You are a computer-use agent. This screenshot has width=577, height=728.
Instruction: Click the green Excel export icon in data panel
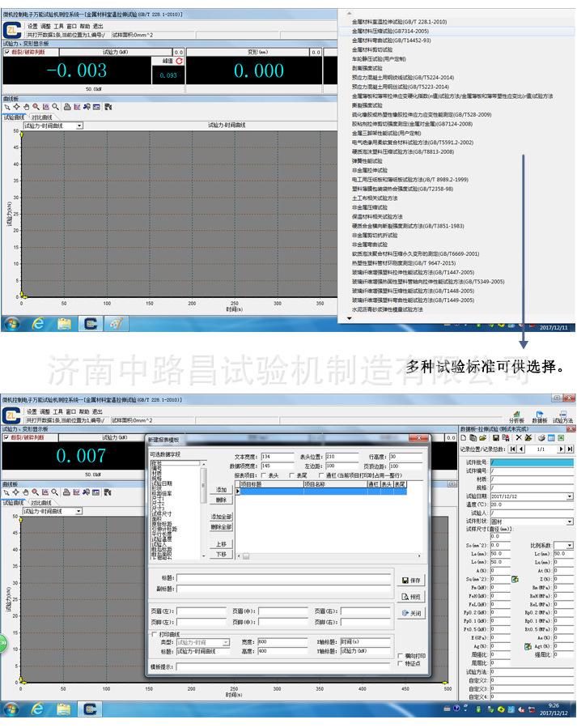coord(561,438)
